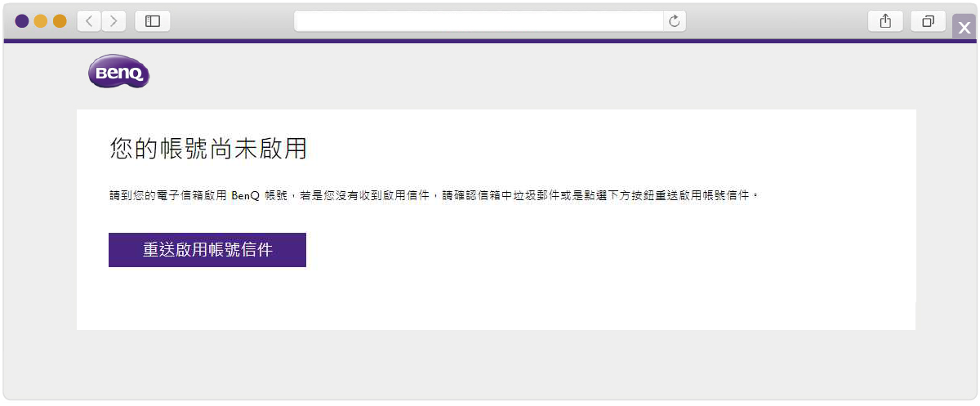Click the first orange minimize window dot
Image resolution: width=980 pixels, height=406 pixels.
[41, 21]
